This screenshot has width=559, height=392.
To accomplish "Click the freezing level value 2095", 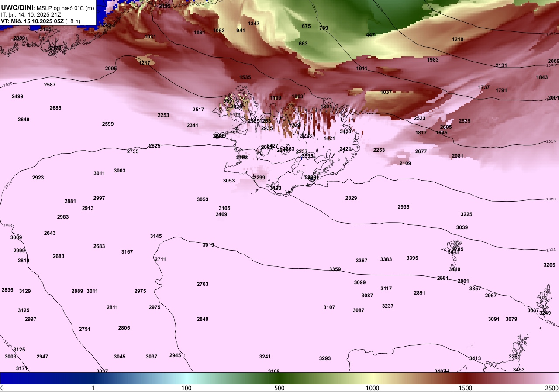I will tap(111, 69).
